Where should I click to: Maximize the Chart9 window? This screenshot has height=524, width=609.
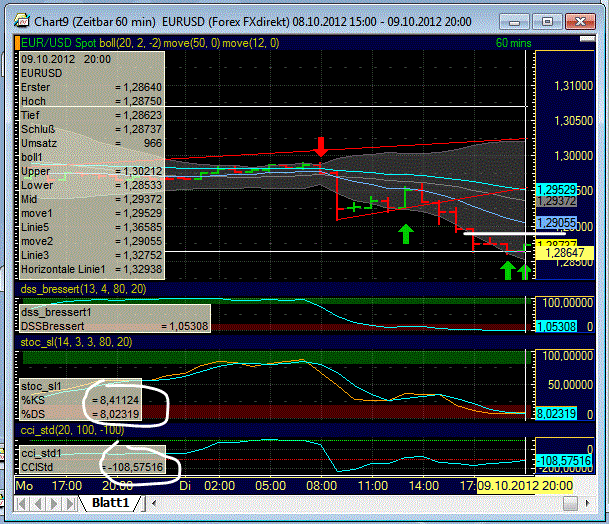click(547, 21)
